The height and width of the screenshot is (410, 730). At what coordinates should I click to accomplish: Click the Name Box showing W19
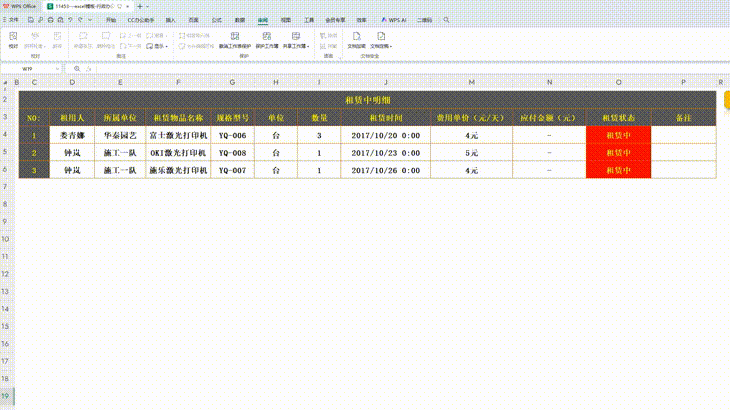[28, 69]
